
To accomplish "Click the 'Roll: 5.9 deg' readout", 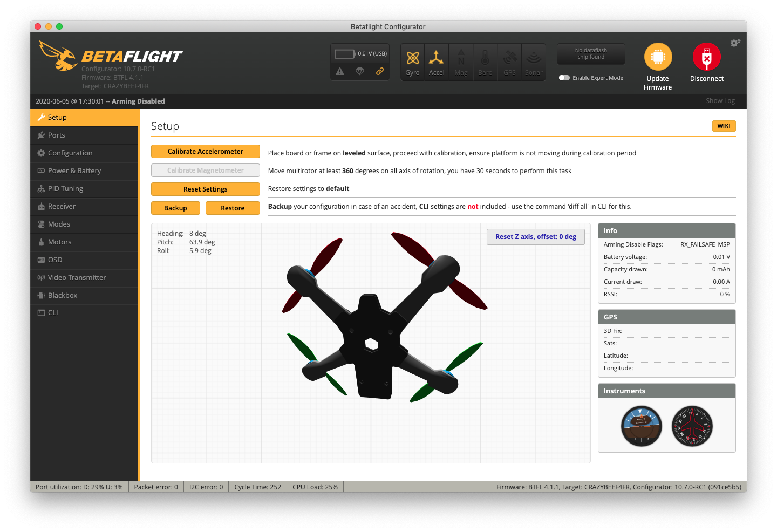I will point(184,251).
